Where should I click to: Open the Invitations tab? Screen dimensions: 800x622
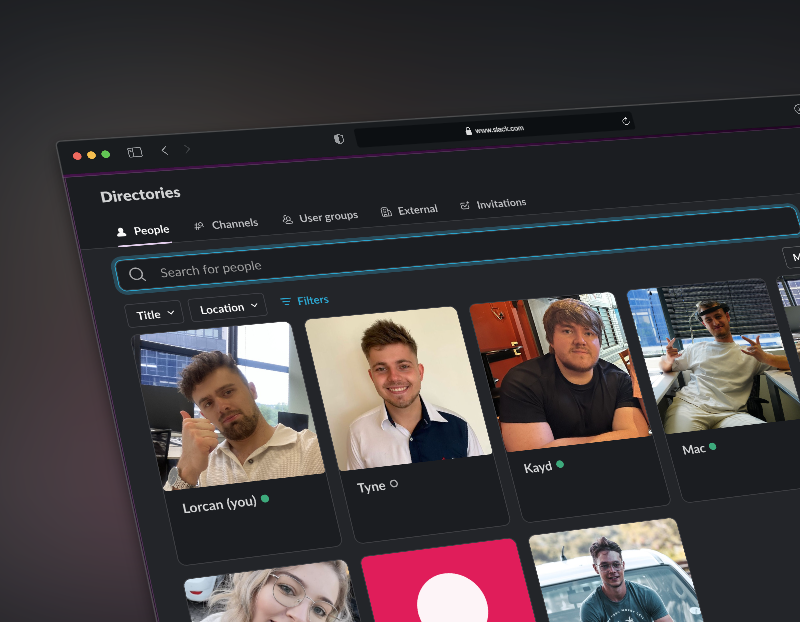[493, 204]
